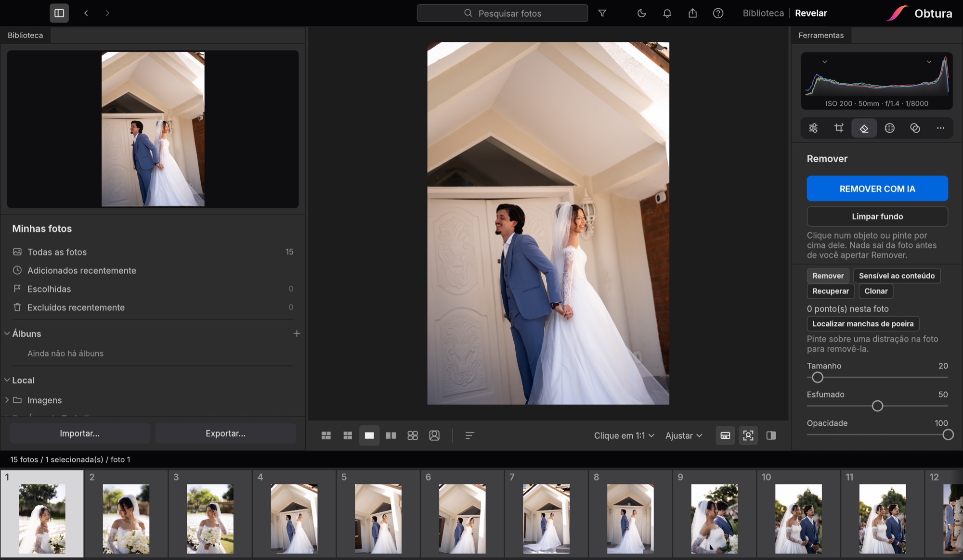Screen dimensions: 963x560
Task: Adjust the Esfumado slider handle
Action: click(877, 406)
